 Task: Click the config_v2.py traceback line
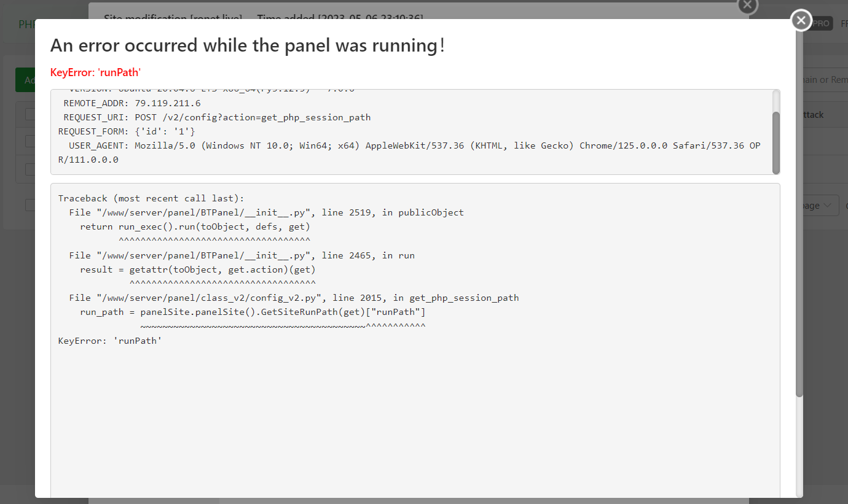click(294, 298)
